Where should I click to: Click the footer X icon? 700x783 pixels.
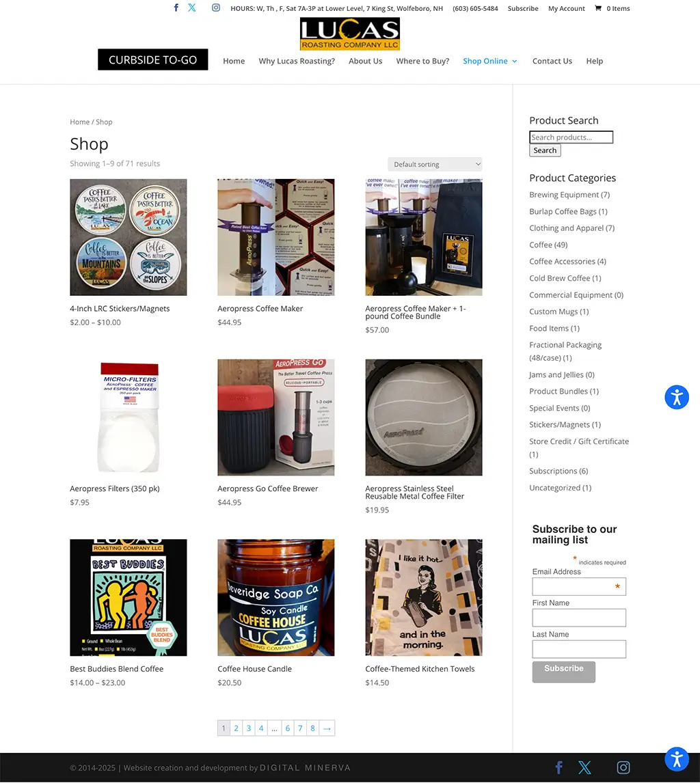[584, 767]
